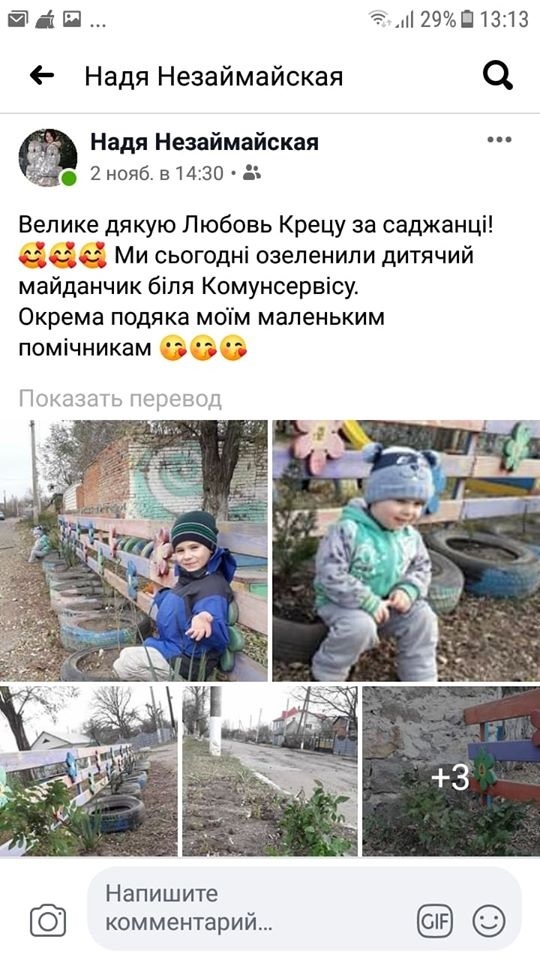Tap the mail notification icon in status bar

18,20
